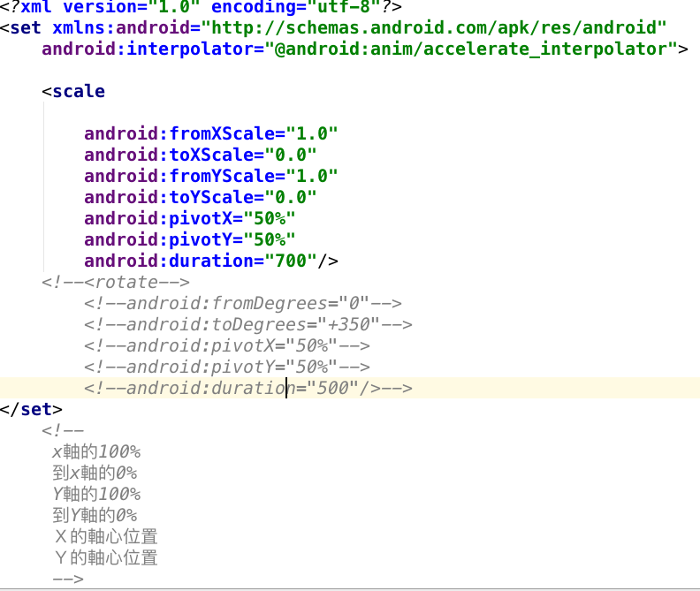Screen dimensions: 700x591
Task: Click the scale pivotY="50%" attribute
Action: pos(190,239)
